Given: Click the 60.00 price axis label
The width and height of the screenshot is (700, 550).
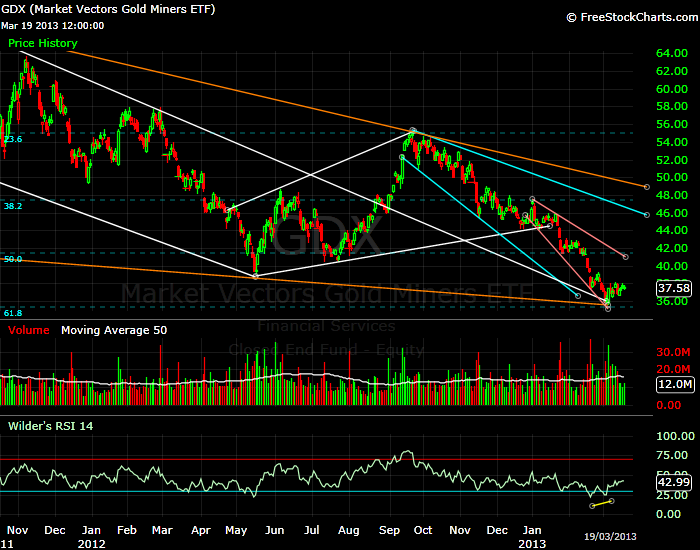Looking at the screenshot, I should pos(672,89).
